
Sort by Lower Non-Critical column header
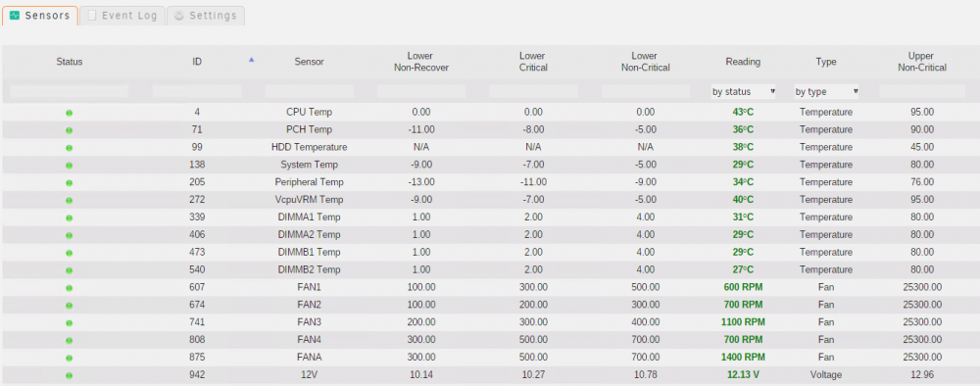pyautogui.click(x=646, y=61)
